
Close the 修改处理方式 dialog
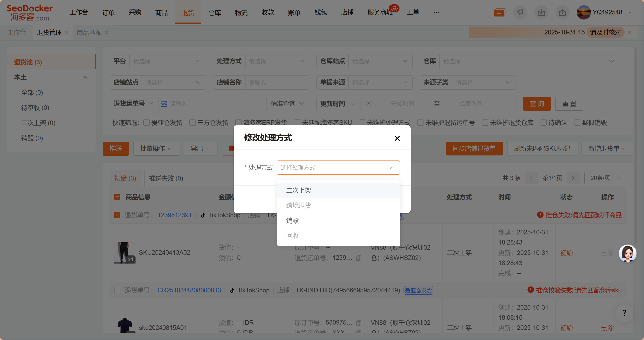pos(397,138)
